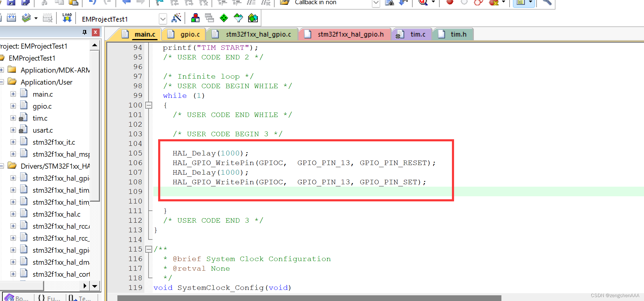Open Manage Project Items colored blocks icon
The height and width of the screenshot is (301, 644).
(195, 18)
